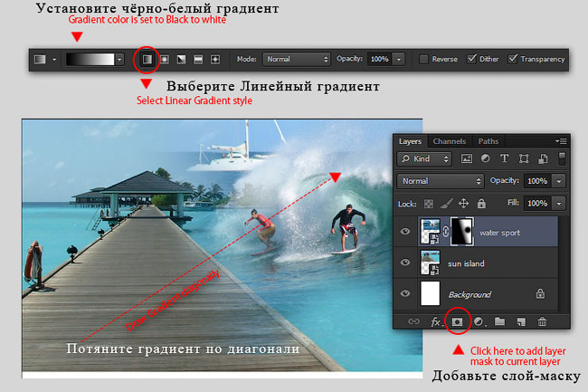Filter layers by adjustment layers
This screenshot has width=588, height=392.
pos(485,158)
